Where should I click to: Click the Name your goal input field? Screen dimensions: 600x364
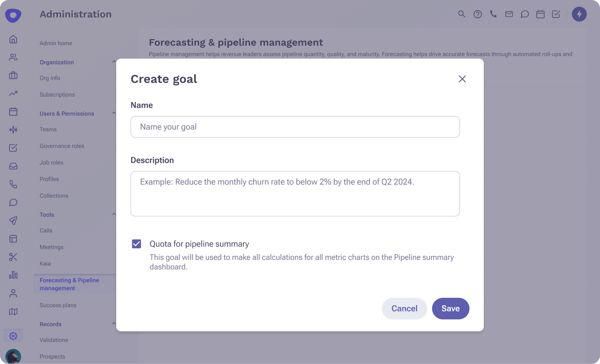click(295, 127)
